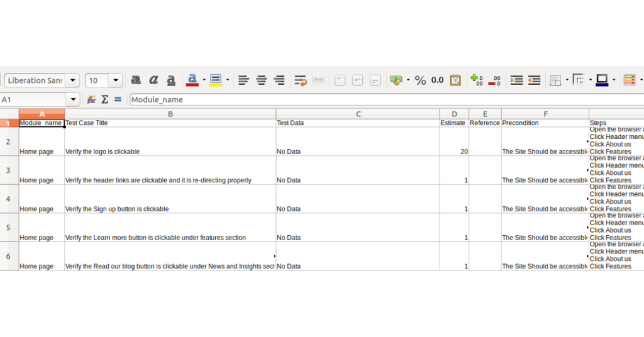The image size is (644, 337).
Task: Toggle bold formatting
Action: (135, 80)
